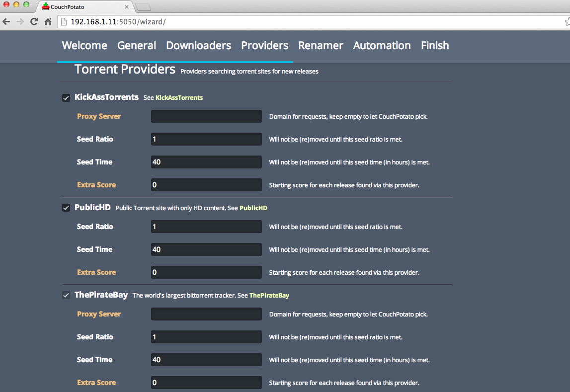This screenshot has width=570, height=392.
Task: Click the browser forward arrow
Action: (x=20, y=22)
